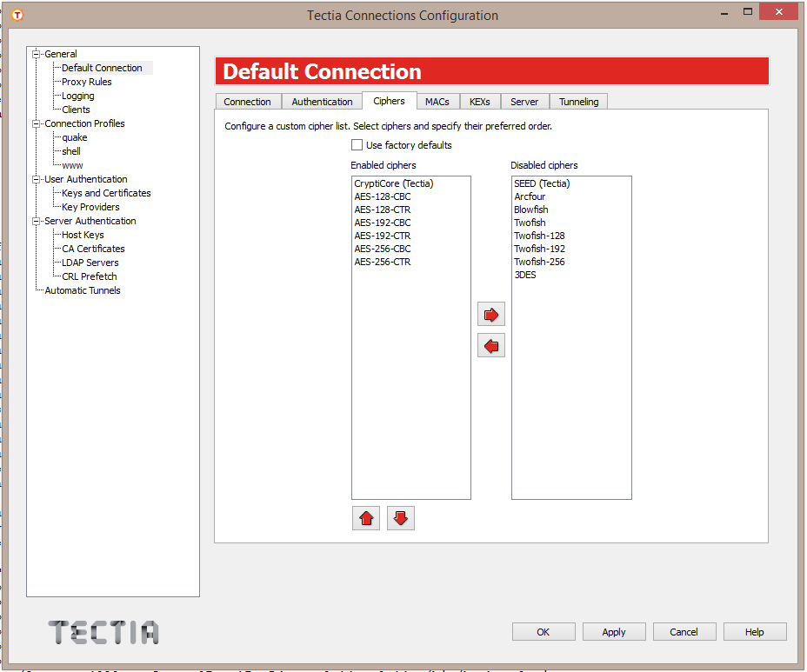Switch to the Connection tab
807x672 pixels.
tap(248, 102)
